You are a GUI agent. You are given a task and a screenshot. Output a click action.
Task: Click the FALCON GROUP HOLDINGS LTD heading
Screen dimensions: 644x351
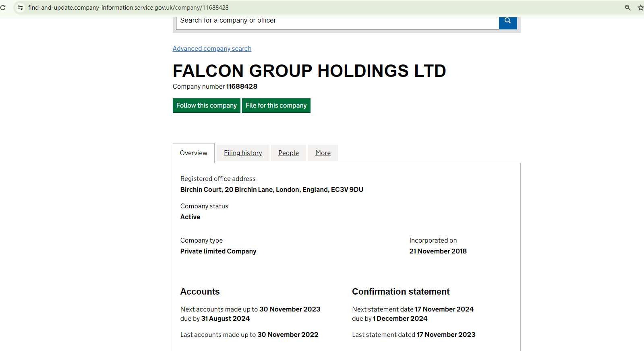(309, 71)
